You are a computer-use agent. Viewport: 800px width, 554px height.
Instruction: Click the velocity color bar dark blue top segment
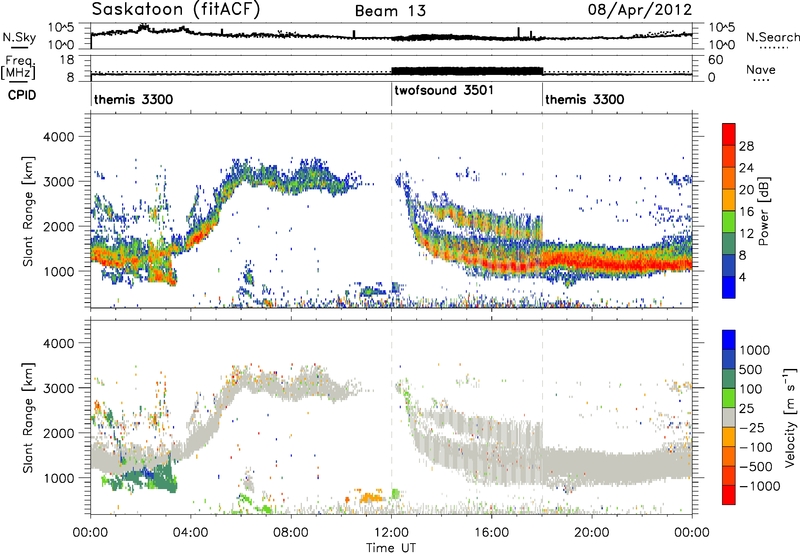729,340
